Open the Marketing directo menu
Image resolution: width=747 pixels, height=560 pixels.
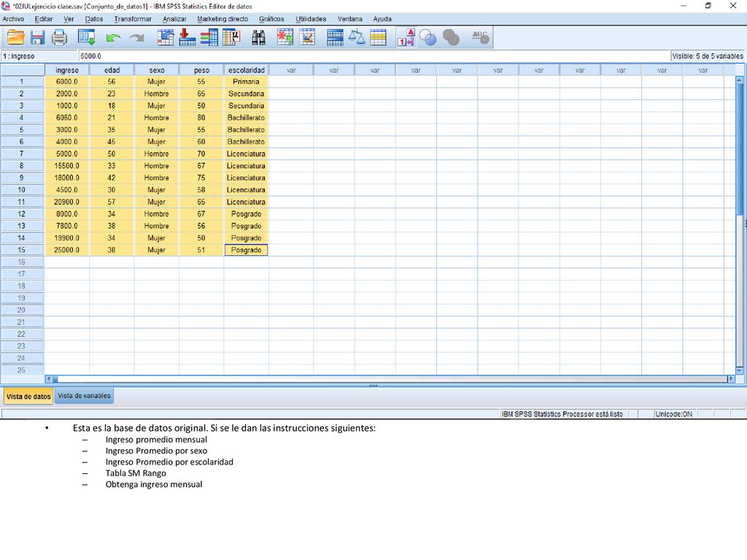222,19
